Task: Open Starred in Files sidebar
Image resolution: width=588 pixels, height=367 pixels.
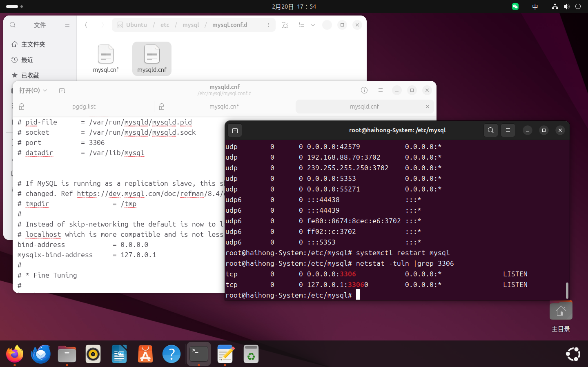Action: [x=41, y=75]
